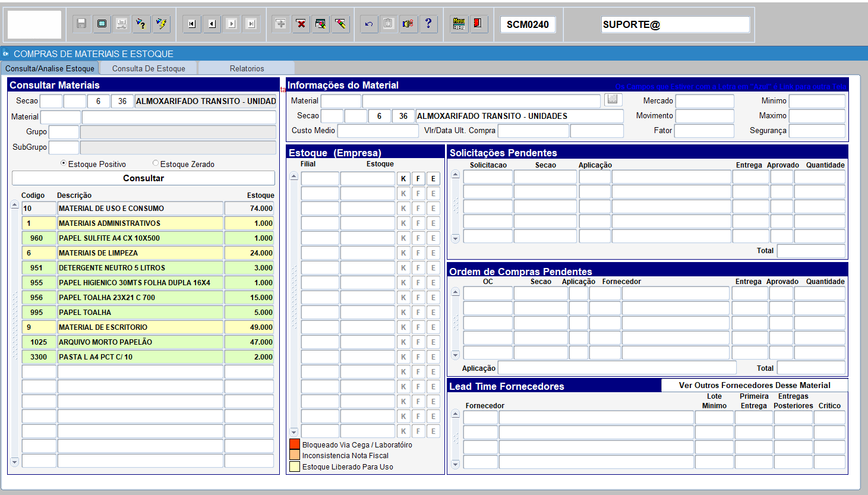Click the Custo Medio field
The width and height of the screenshot is (868, 495).
(x=378, y=131)
